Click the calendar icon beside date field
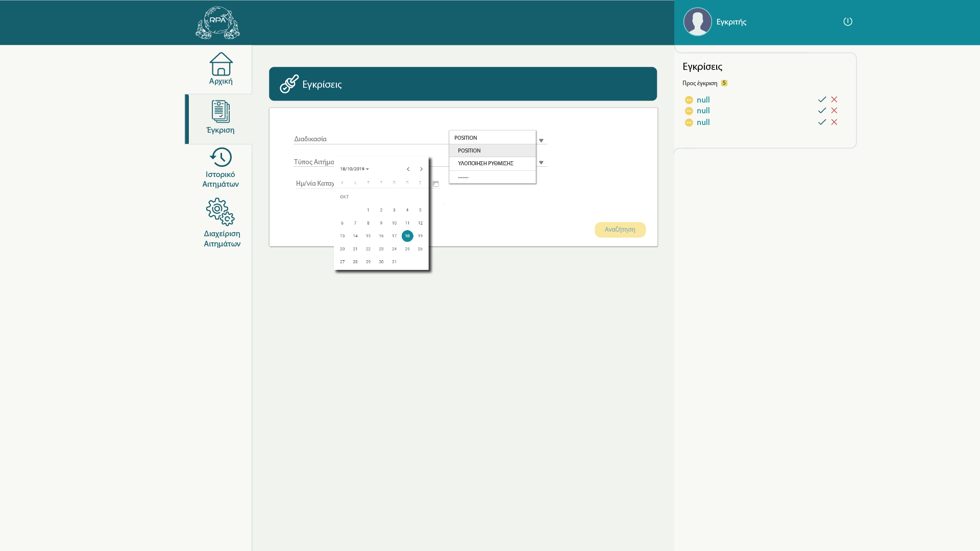 click(435, 184)
